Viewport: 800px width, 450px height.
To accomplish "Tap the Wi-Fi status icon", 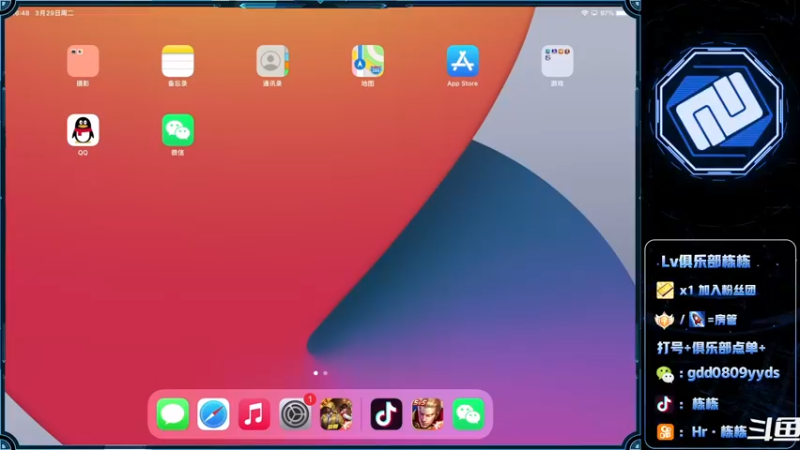I will click(x=585, y=13).
